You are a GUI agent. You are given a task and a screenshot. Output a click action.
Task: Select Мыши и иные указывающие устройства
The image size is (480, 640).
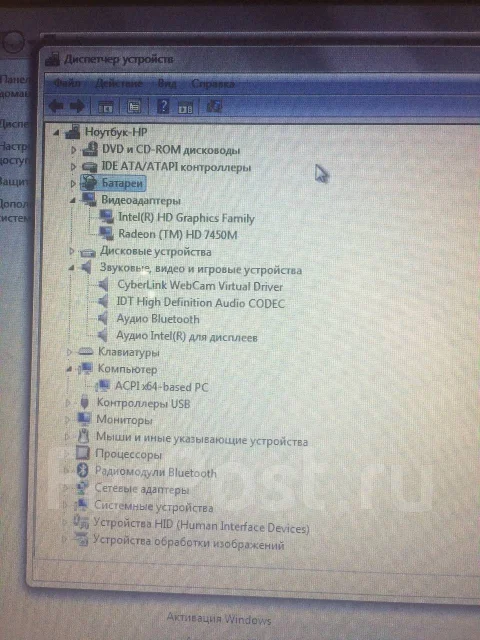coord(202,439)
